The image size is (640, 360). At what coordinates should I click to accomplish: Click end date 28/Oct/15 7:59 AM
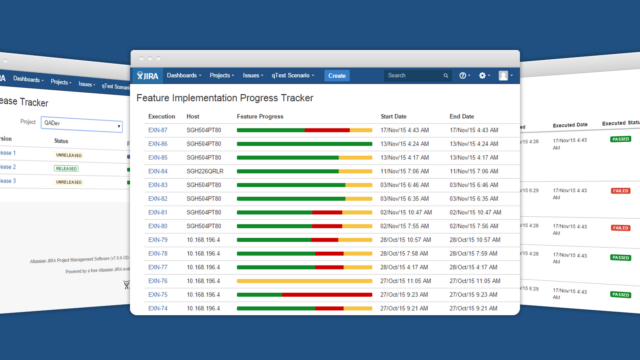pyautogui.click(x=473, y=253)
